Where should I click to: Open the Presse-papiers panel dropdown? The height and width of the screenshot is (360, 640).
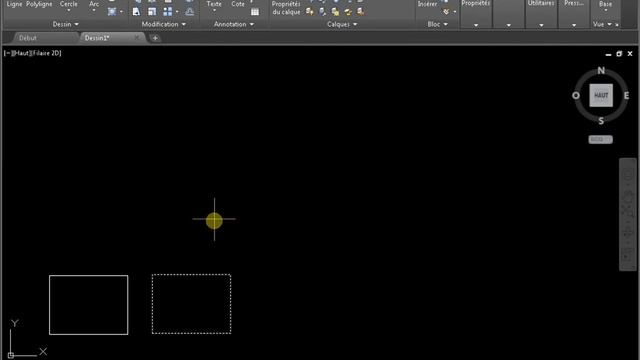pyautogui.click(x=574, y=25)
